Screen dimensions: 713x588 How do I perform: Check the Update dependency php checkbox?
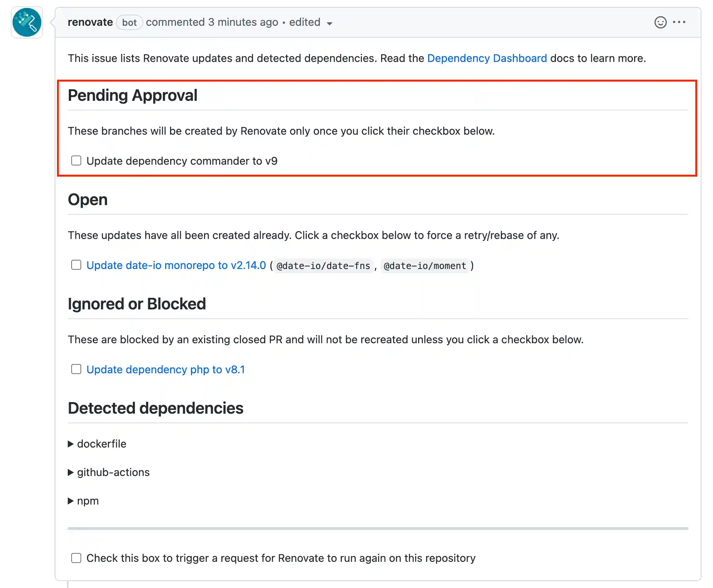(x=76, y=369)
